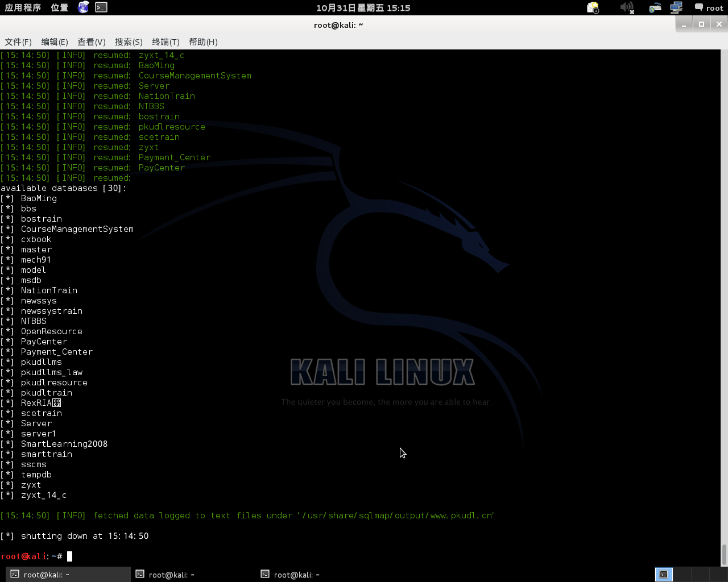The width and height of the screenshot is (728, 582).
Task: Launch terminal from top panel icon
Action: (101, 7)
